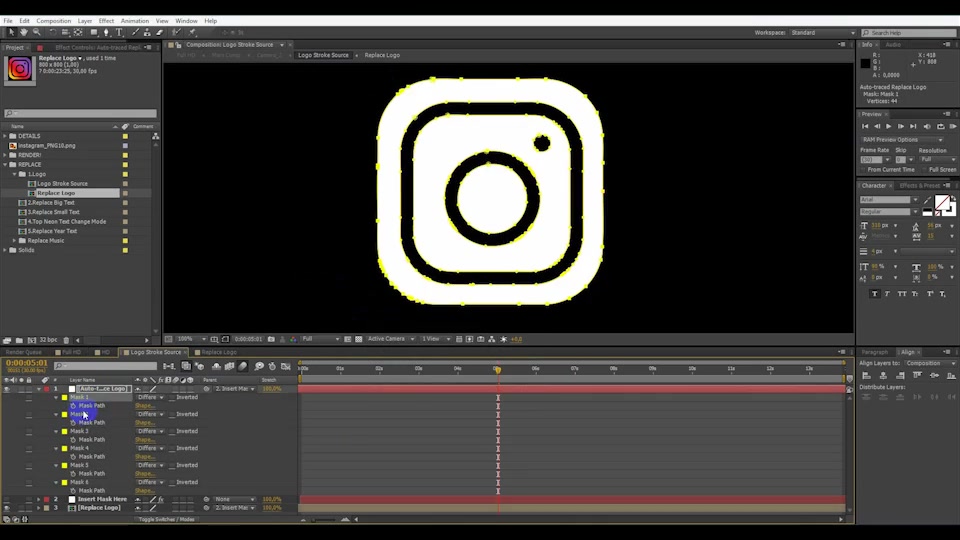Open the Effect menu
960x540 pixels.
[106, 21]
